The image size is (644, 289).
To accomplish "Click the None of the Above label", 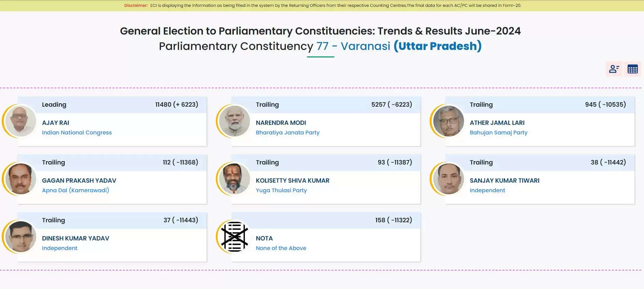I will pyautogui.click(x=281, y=248).
